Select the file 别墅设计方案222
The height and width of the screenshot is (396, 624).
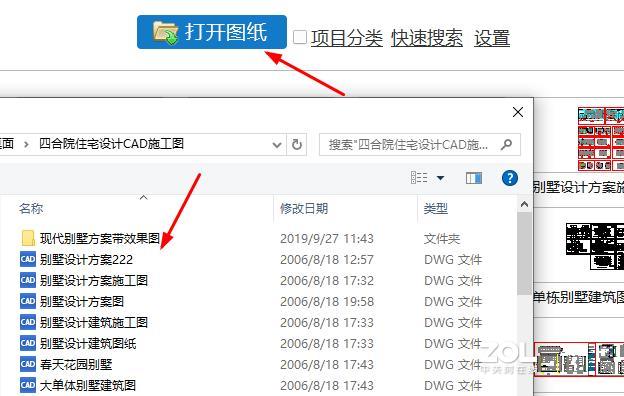pyautogui.click(x=86, y=259)
